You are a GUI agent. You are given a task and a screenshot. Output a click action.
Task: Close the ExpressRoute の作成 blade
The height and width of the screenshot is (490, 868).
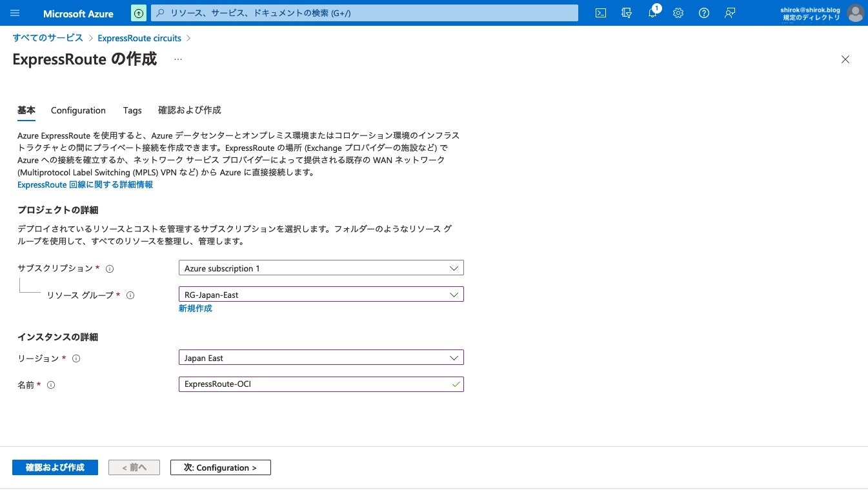(845, 59)
